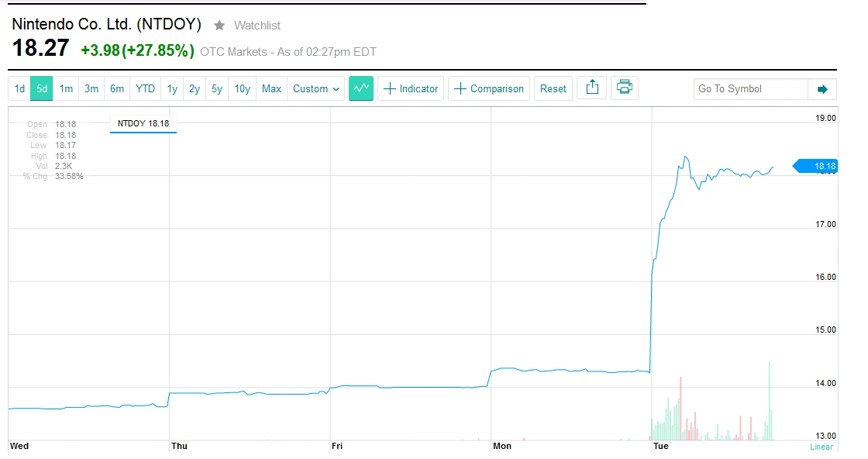The width and height of the screenshot is (868, 459).
Task: Click the % Chg 33.58% value
Action: tap(69, 176)
